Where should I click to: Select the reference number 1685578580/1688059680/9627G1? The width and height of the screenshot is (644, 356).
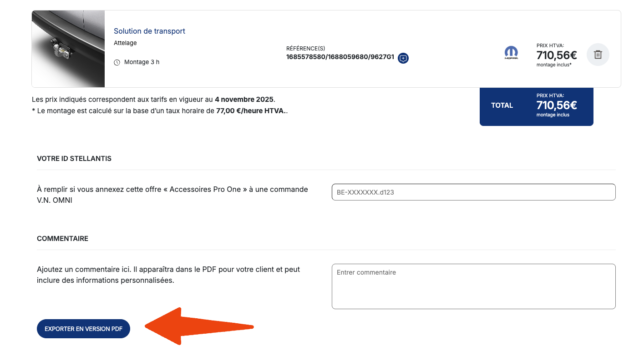[x=340, y=57]
